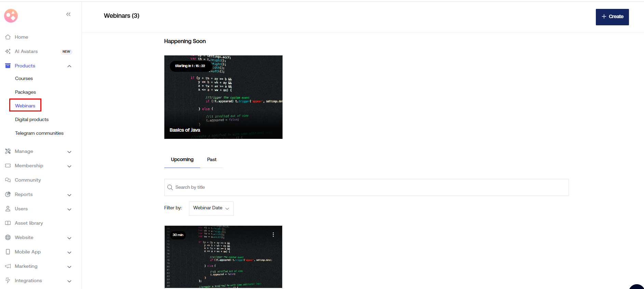Collapse the sidebar with the double-chevron icon
The image size is (644, 289).
(68, 14)
